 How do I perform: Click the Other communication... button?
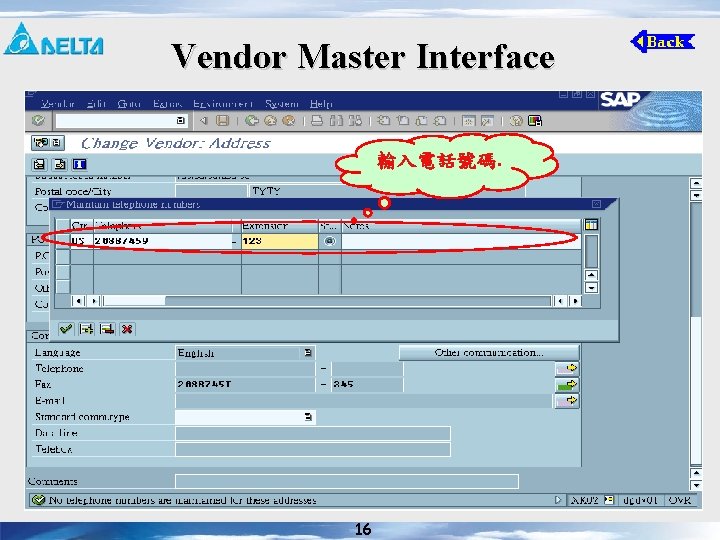point(489,353)
